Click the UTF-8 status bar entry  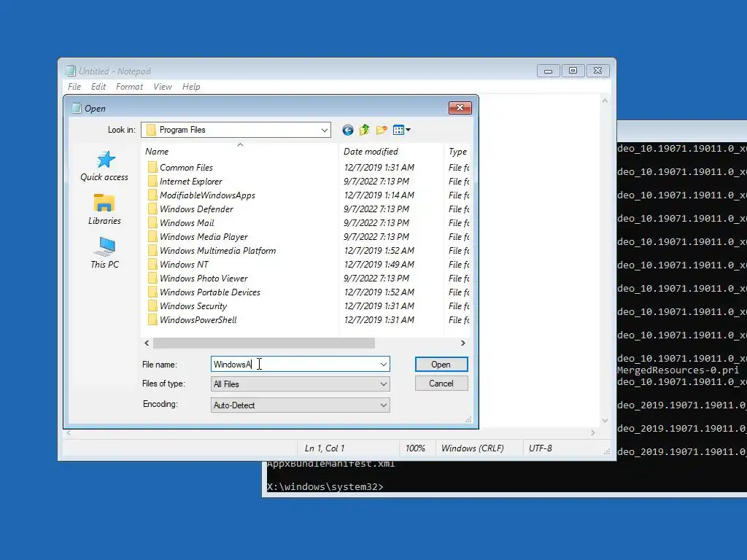coord(541,448)
